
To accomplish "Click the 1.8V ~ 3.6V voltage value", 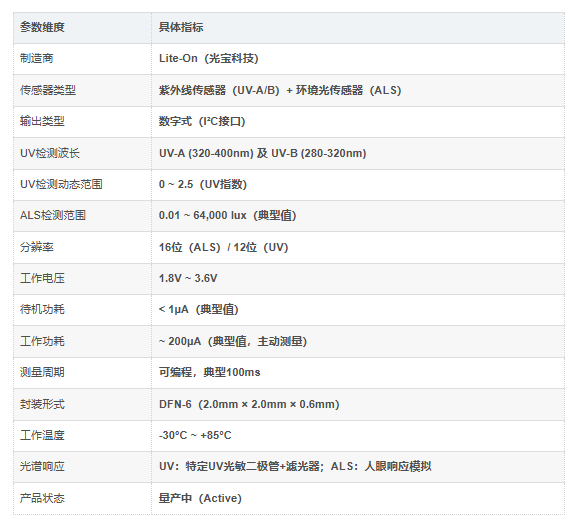I will pyautogui.click(x=188, y=278).
